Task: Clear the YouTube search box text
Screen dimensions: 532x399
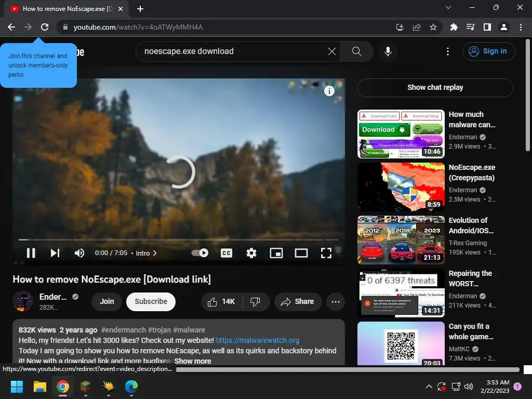Action: tap(332, 51)
